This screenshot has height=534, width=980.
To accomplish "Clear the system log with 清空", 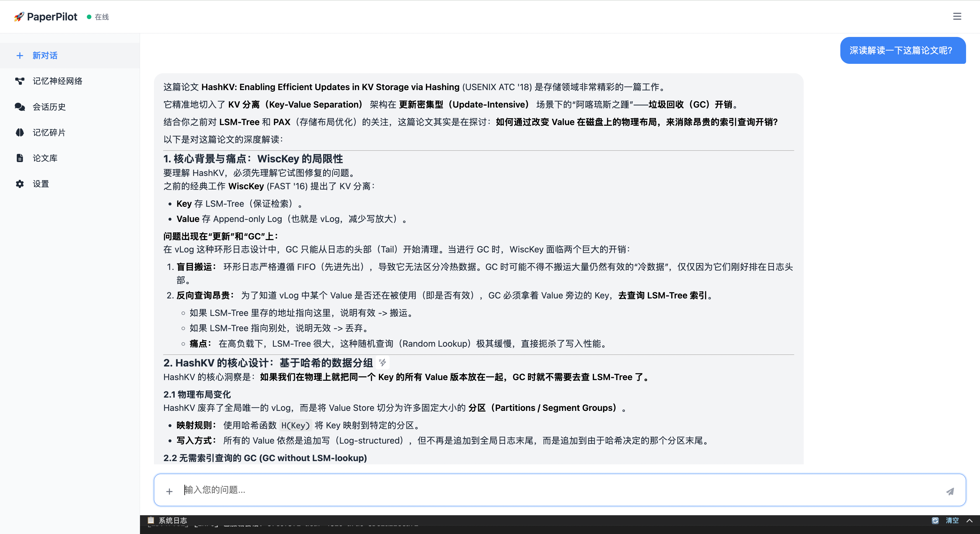I will point(952,520).
